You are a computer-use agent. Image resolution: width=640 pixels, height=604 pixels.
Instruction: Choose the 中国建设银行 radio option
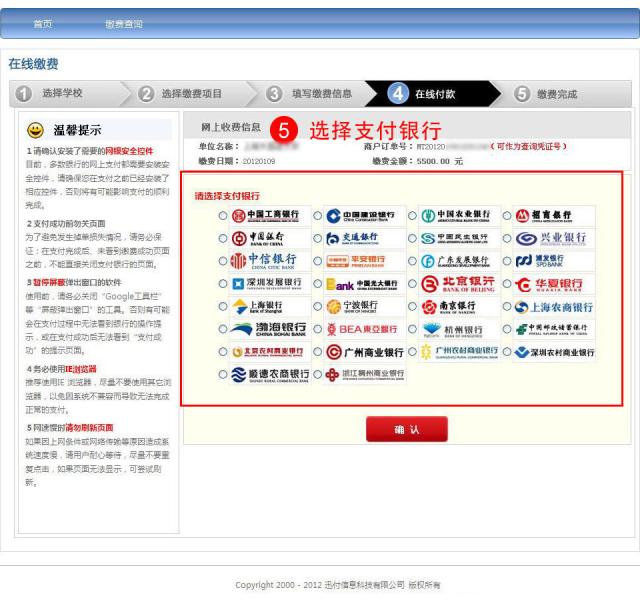pyautogui.click(x=318, y=216)
